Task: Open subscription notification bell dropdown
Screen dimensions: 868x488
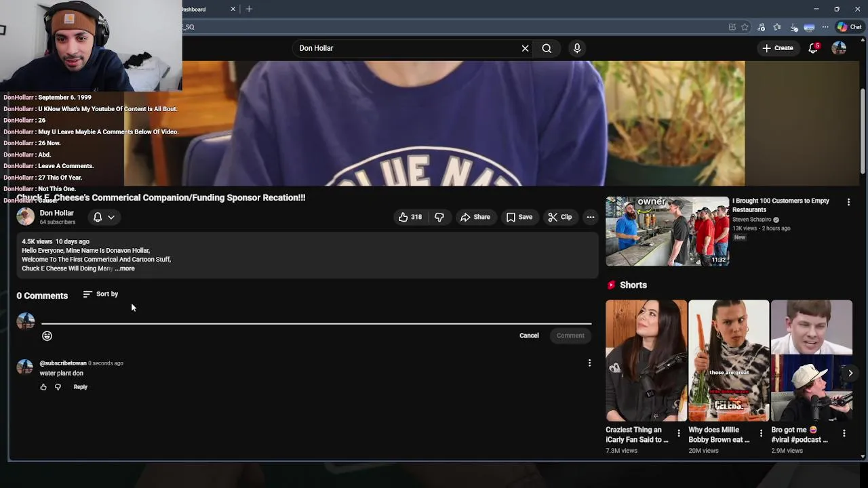Action: tap(104, 217)
